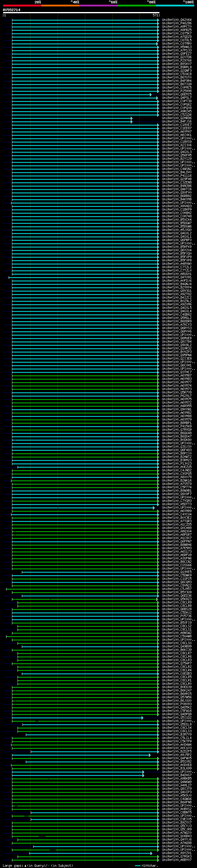Viewport: 197px width, 868px height.
Task: Select hit UniRef100_C5X4C8
Action: tap(177, 74)
